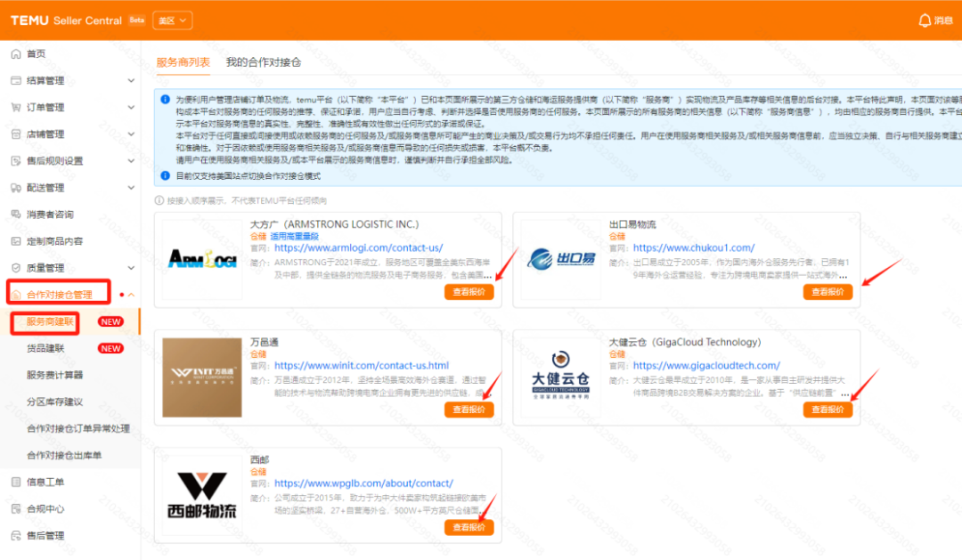The width and height of the screenshot is (962, 560).
Task: Open 合作对接仓出库单 item
Action: (x=64, y=455)
